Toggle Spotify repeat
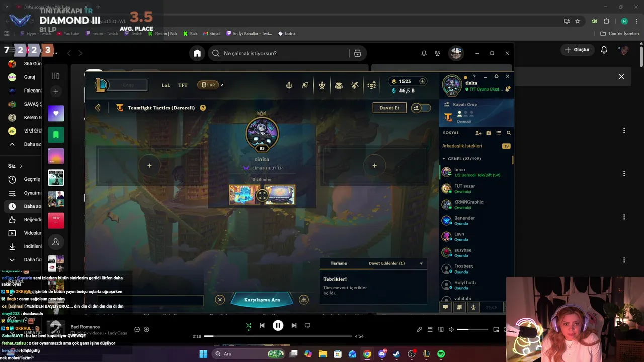Image resolution: width=644 pixels, height=362 pixels. [x=307, y=325]
